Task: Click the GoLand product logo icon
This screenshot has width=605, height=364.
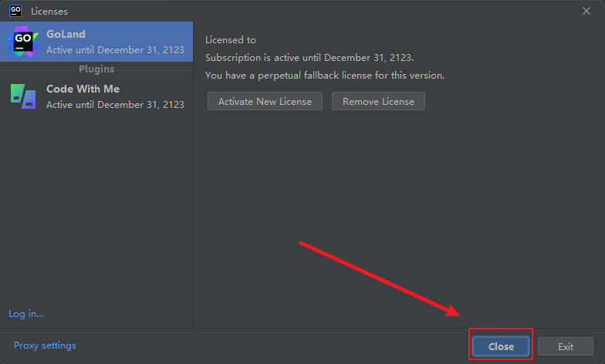Action: pos(23,42)
